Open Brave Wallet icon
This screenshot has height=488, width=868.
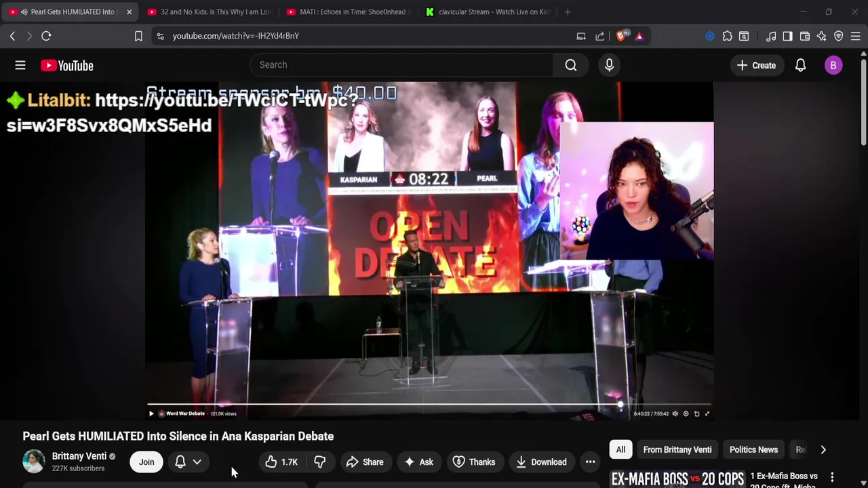[x=805, y=36]
